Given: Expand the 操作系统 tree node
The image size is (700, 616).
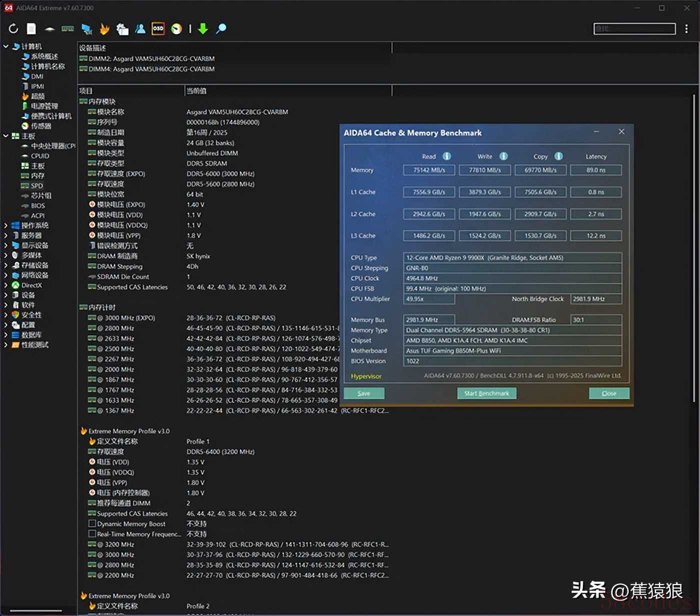Looking at the screenshot, I should [6, 225].
